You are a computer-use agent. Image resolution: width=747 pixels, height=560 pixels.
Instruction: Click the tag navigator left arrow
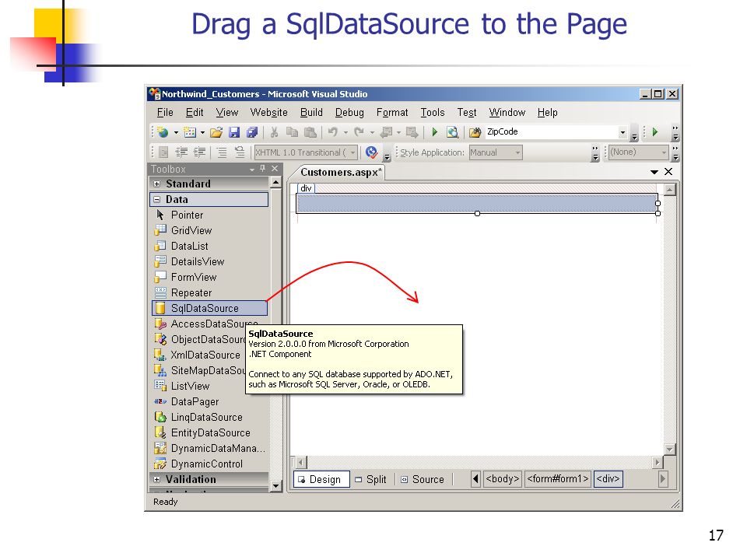click(475, 479)
